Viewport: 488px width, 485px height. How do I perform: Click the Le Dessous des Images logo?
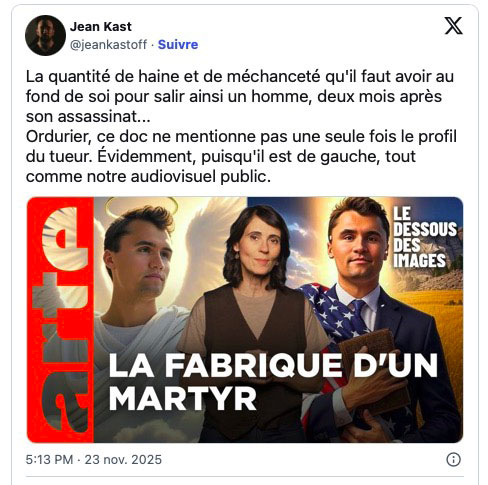[x=424, y=237]
